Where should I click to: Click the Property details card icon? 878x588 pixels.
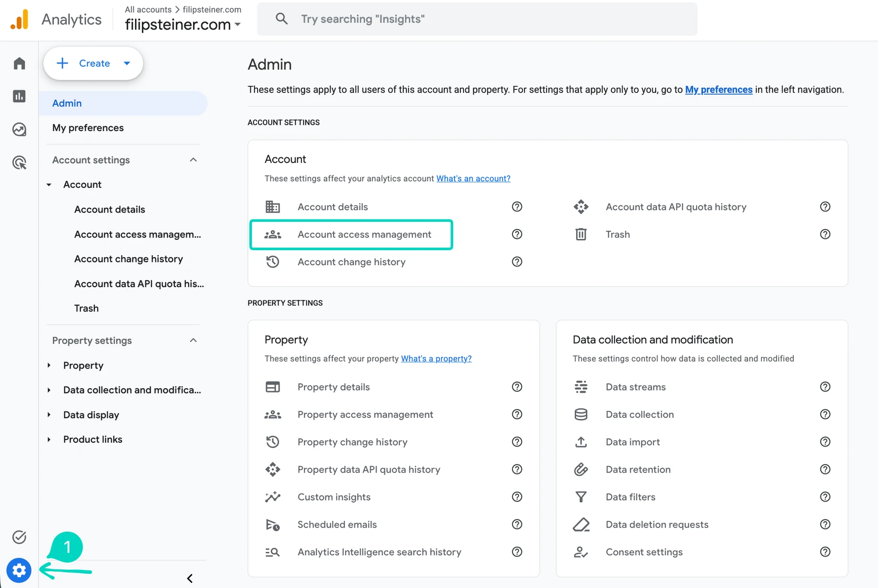tap(273, 387)
